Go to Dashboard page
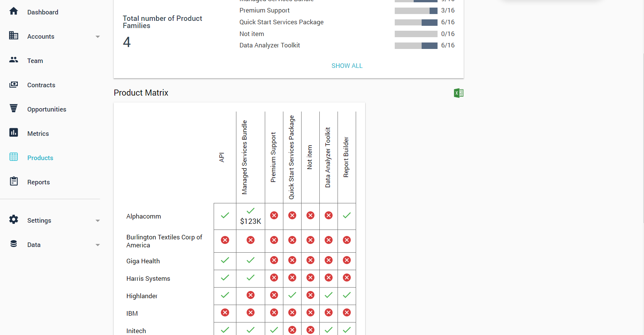The image size is (644, 335). [43, 12]
